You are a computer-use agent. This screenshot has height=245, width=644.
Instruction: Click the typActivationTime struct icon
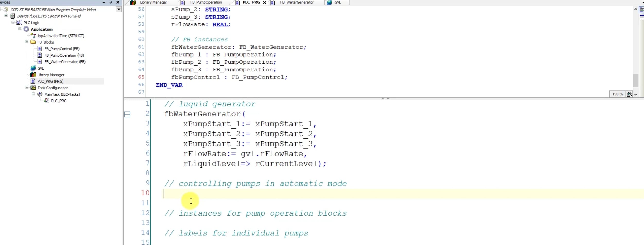tap(33, 35)
